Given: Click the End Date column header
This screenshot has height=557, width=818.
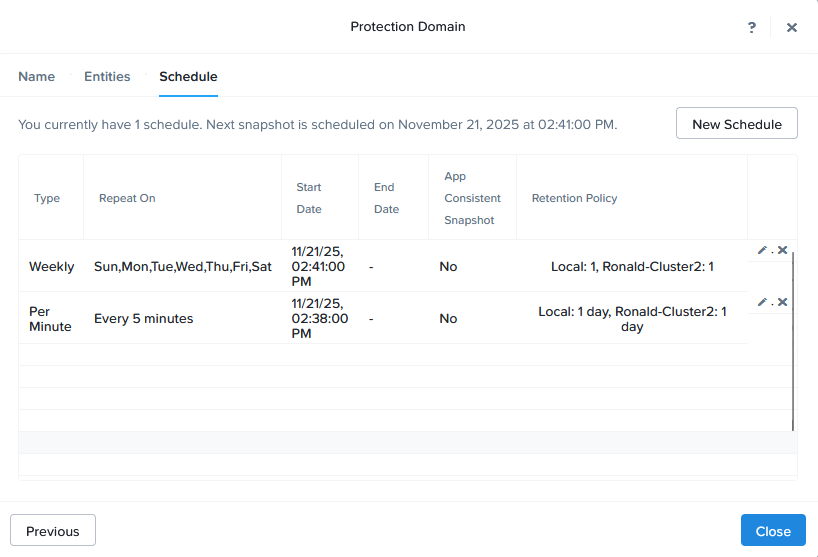Looking at the screenshot, I should click(386, 198).
